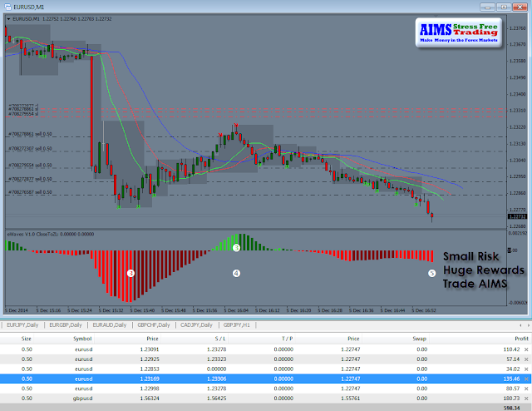
Task: Click the AIMS Stress Free Trading logo
Action: (x=458, y=32)
